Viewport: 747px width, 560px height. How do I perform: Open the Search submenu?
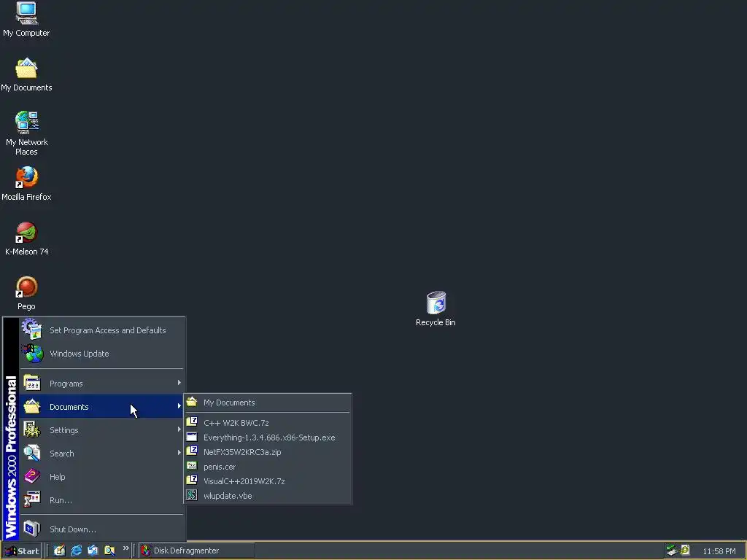101,454
